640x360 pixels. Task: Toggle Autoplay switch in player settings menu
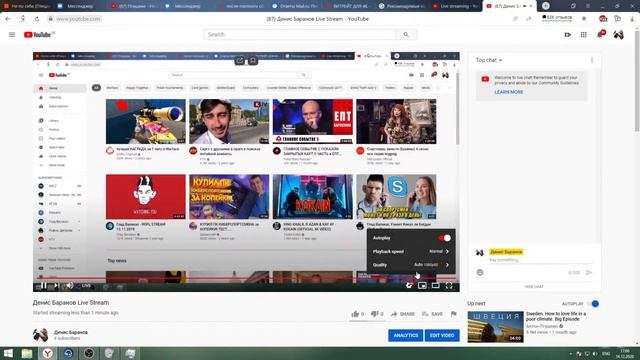coord(444,238)
